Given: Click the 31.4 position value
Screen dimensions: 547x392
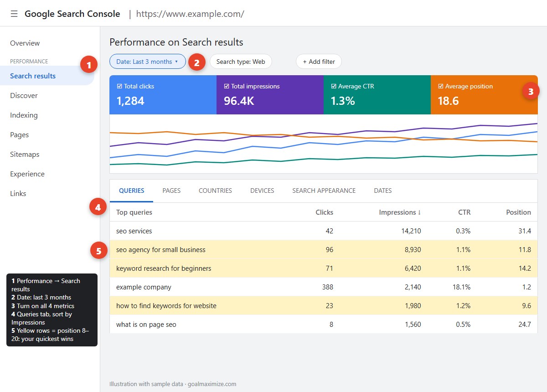Looking at the screenshot, I should tap(525, 231).
